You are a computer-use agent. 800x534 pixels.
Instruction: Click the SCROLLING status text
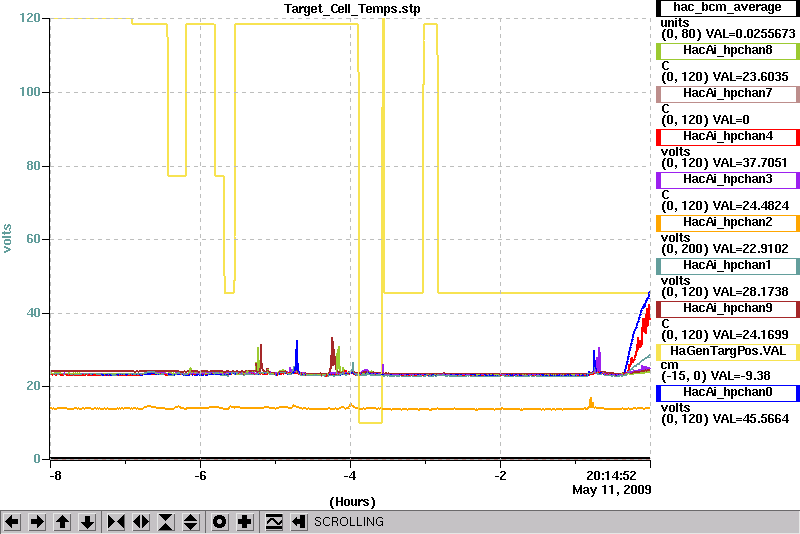349,522
